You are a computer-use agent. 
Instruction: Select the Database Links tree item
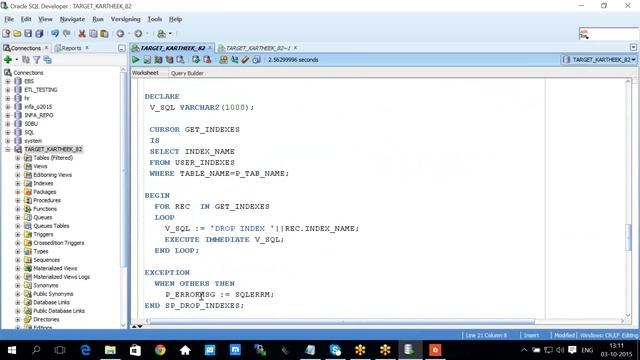[x=51, y=302]
